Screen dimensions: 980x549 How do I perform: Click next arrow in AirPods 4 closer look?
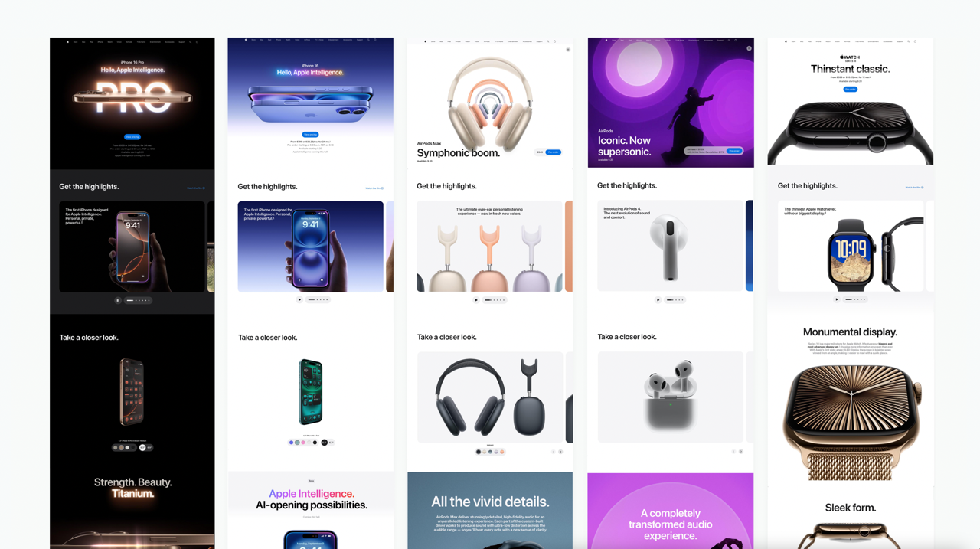click(741, 452)
